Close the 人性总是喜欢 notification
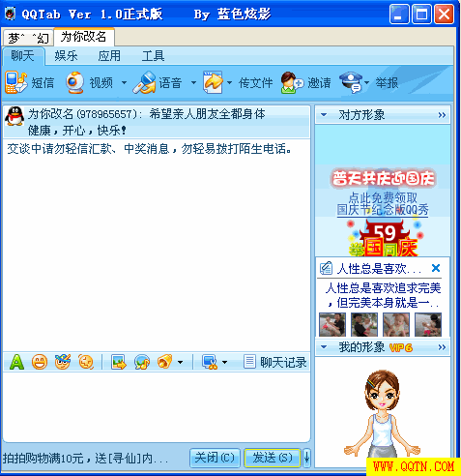This screenshot has width=461, height=476. [436, 268]
